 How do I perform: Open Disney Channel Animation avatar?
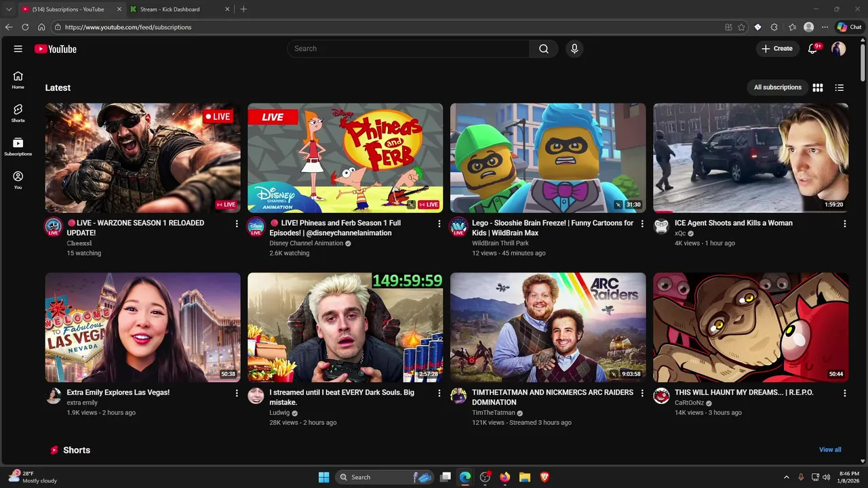tap(256, 226)
